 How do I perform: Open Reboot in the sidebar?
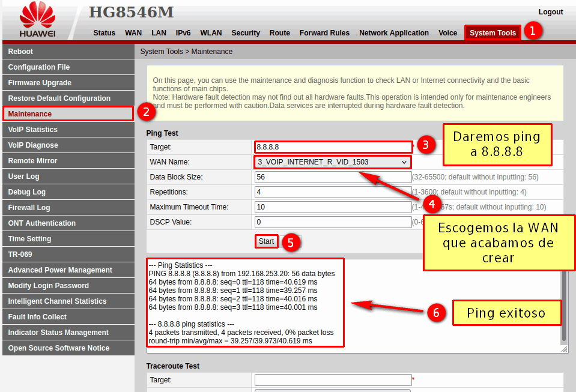click(20, 52)
